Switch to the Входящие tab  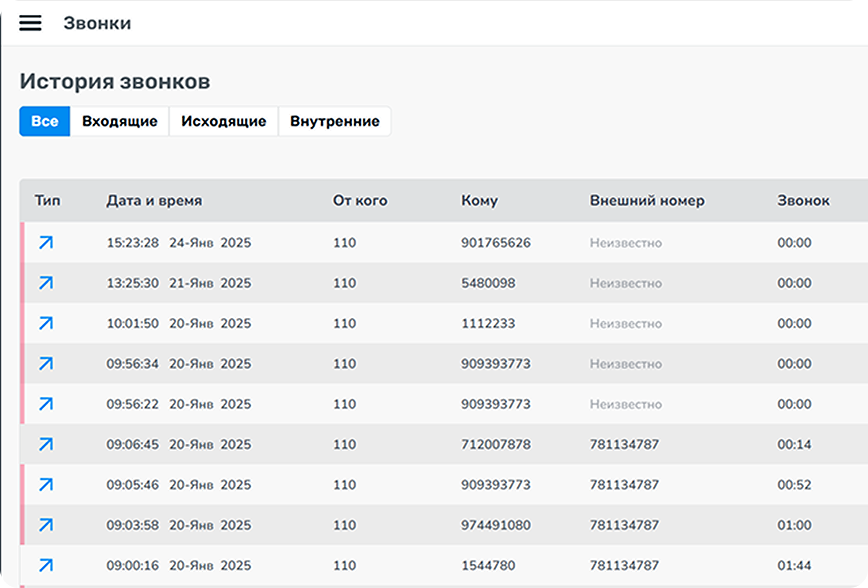point(119,121)
